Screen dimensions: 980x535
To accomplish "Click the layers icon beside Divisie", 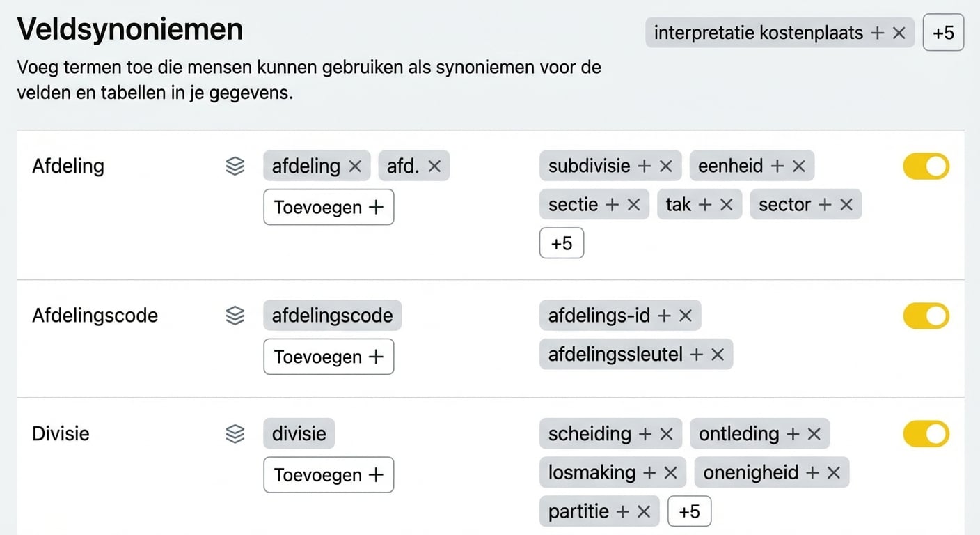I will 235,433.
